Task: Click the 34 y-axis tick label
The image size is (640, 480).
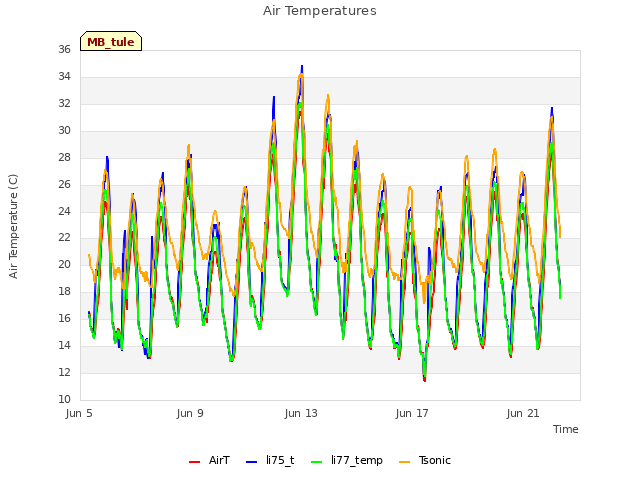Action: coord(64,76)
